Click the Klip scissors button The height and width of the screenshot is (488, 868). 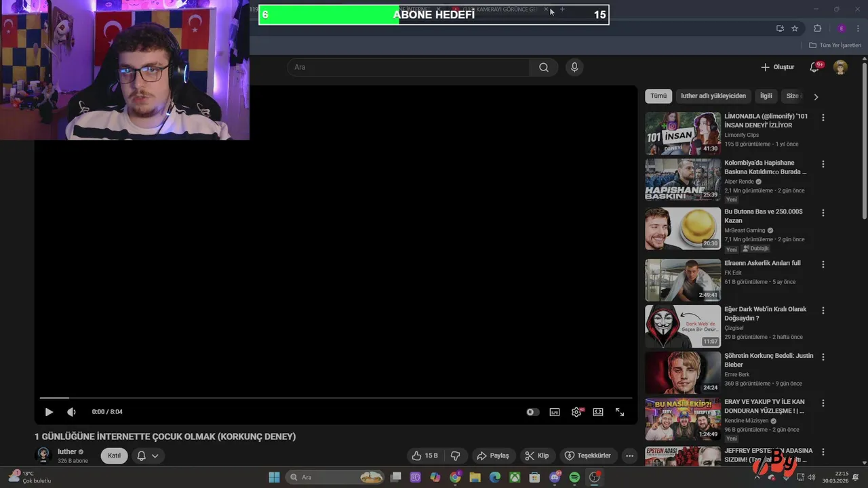[538, 455]
